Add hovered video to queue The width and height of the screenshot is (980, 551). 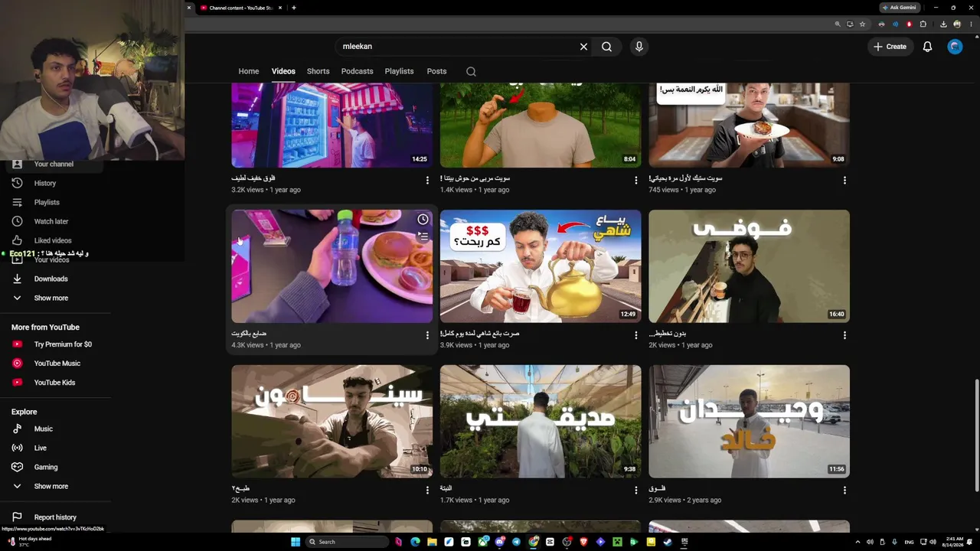(x=423, y=236)
